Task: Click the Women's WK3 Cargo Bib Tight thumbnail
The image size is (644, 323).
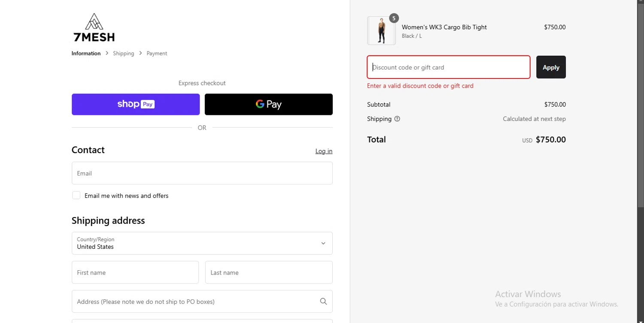Action: 381,31
